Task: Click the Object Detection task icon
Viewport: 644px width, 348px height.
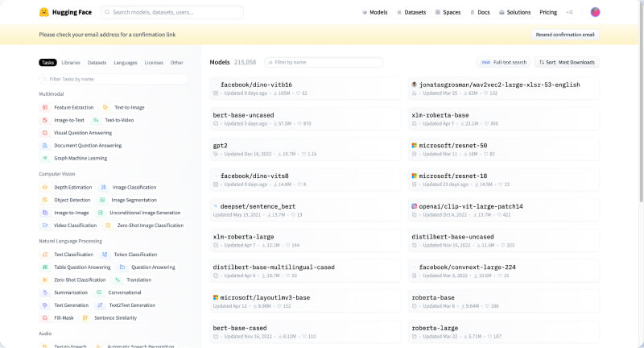Action: coord(45,200)
